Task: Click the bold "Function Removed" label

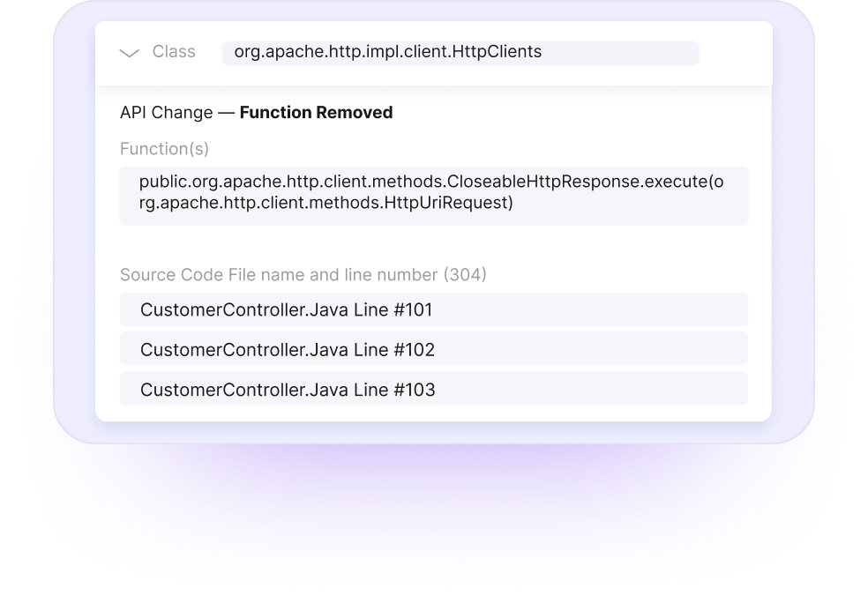Action: (316, 113)
